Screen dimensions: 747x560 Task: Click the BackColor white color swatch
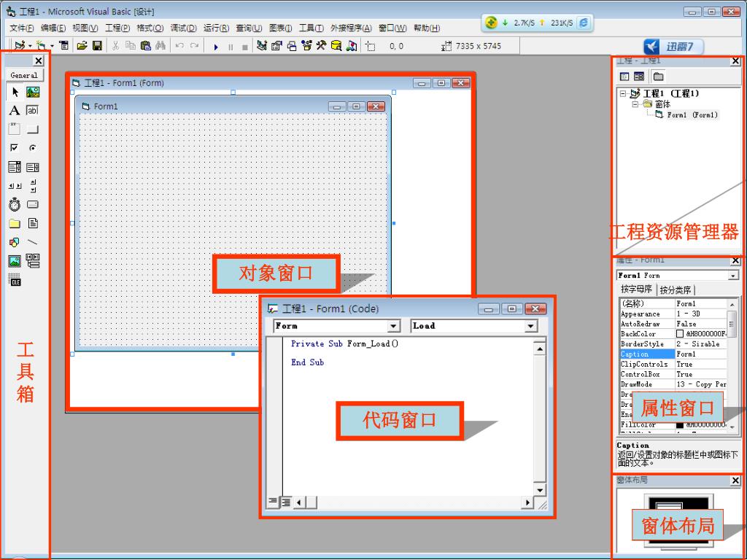(680, 334)
